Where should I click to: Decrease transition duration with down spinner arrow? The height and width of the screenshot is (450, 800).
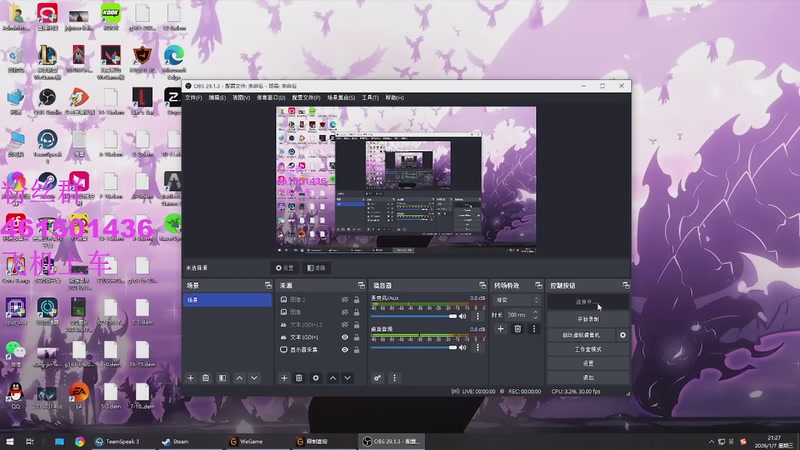pyautogui.click(x=535, y=317)
